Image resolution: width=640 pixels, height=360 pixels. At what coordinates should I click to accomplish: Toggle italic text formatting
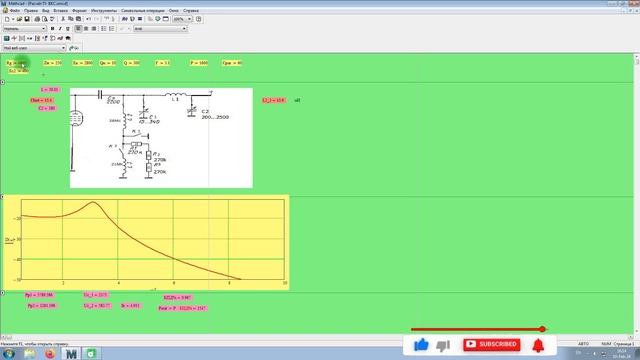(60, 29)
